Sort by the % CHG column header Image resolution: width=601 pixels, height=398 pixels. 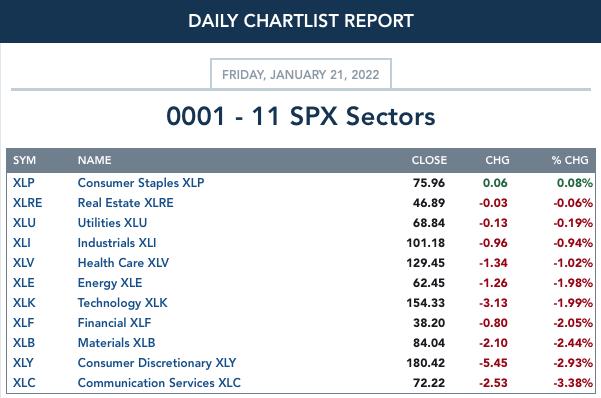570,160
